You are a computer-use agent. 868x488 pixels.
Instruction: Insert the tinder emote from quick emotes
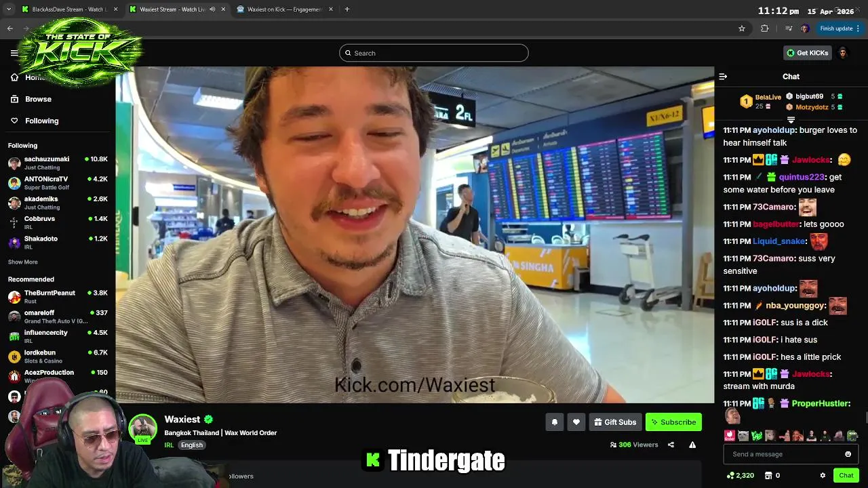(x=730, y=436)
